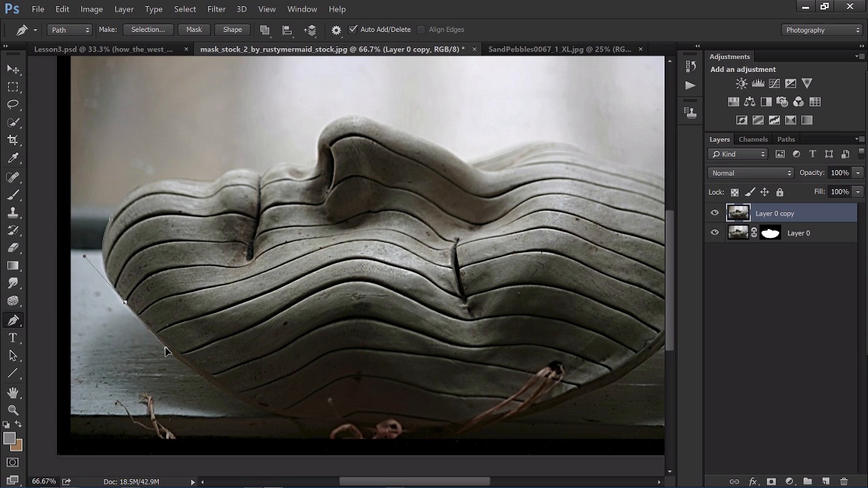Open the Filter menu
The image size is (868, 488).
click(216, 9)
